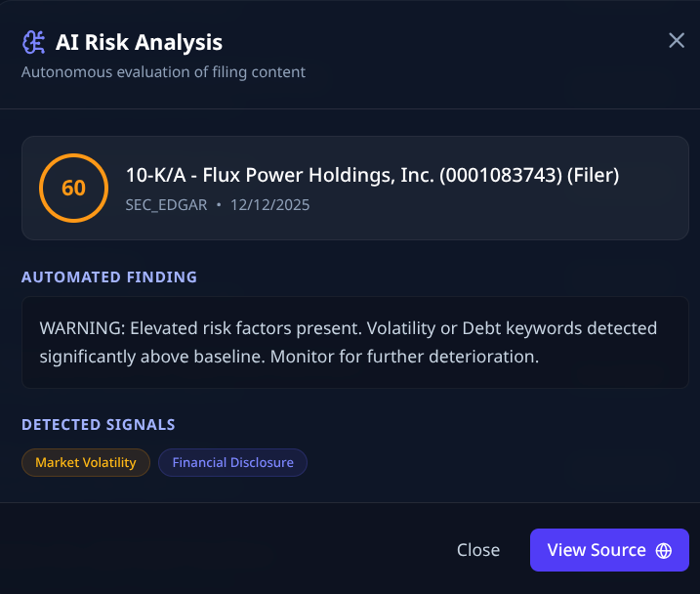This screenshot has height=594, width=700.
Task: Click the CIK number 0001083743
Action: [498, 175]
